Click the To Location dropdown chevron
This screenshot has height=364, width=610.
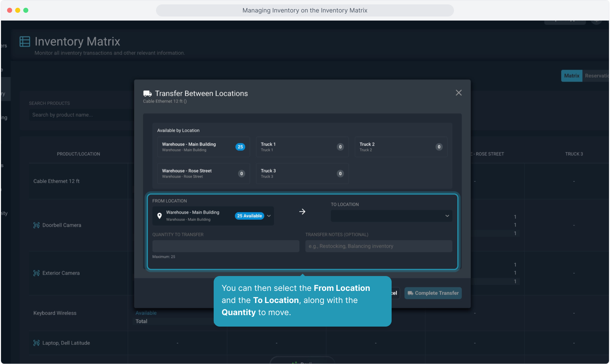[447, 216]
